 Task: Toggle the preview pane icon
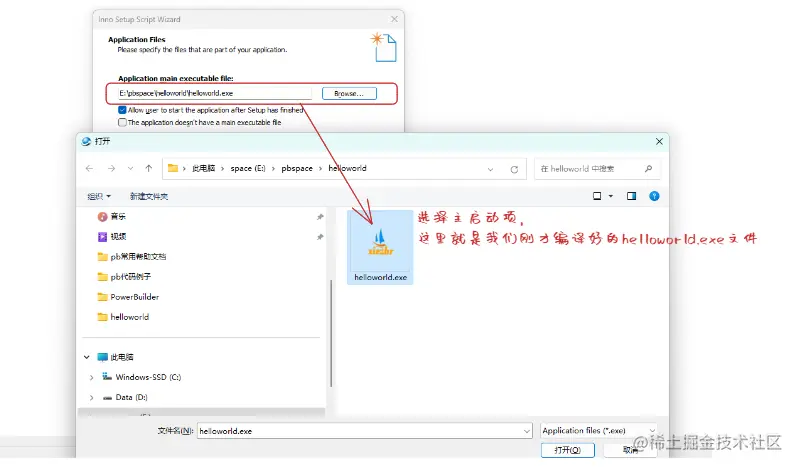[x=631, y=196]
